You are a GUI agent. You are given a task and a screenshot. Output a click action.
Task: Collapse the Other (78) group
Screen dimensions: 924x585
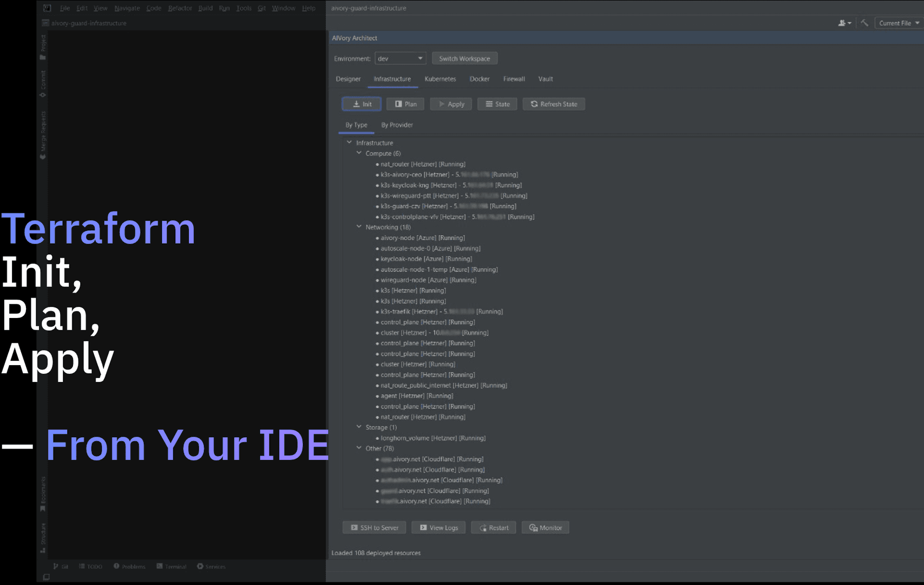(x=359, y=448)
